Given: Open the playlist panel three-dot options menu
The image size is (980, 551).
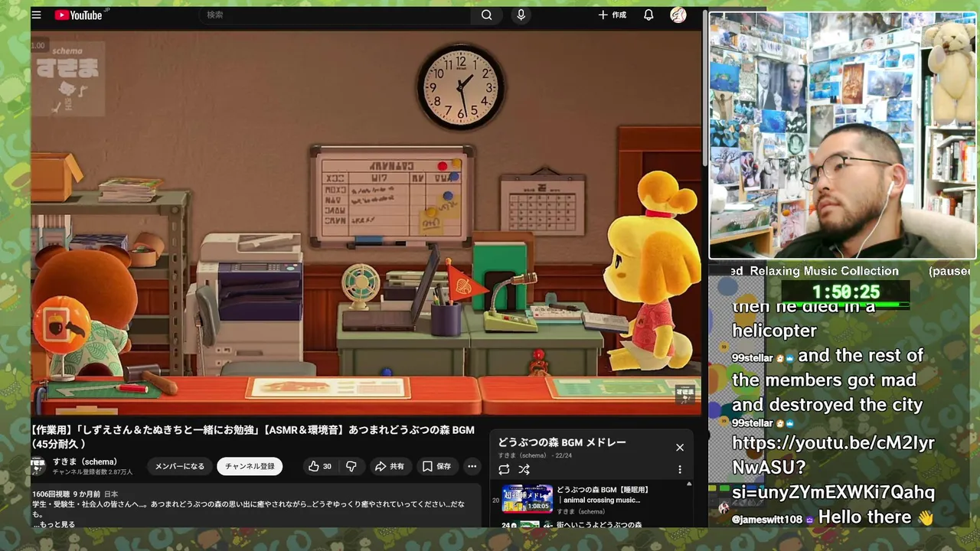Looking at the screenshot, I should coord(680,469).
